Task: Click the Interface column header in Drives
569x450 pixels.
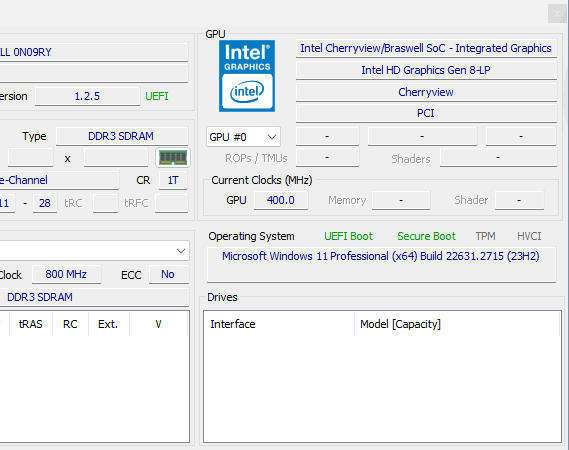Action: pos(279,324)
